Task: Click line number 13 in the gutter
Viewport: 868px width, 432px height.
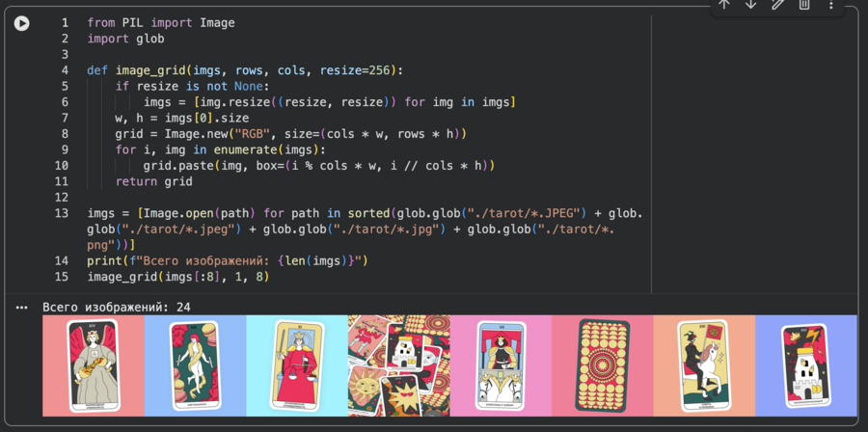Action: click(62, 213)
